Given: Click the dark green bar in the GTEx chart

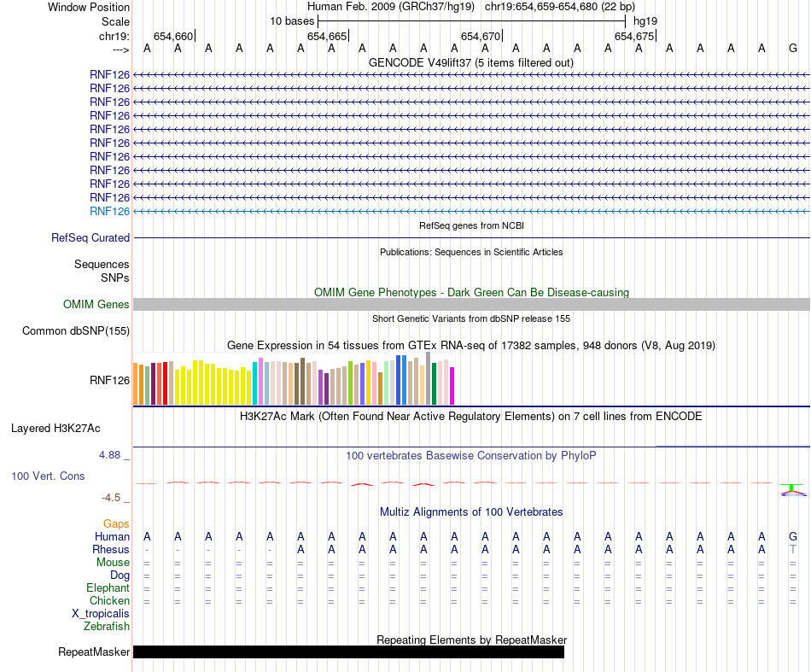Looking at the screenshot, I should (x=434, y=383).
